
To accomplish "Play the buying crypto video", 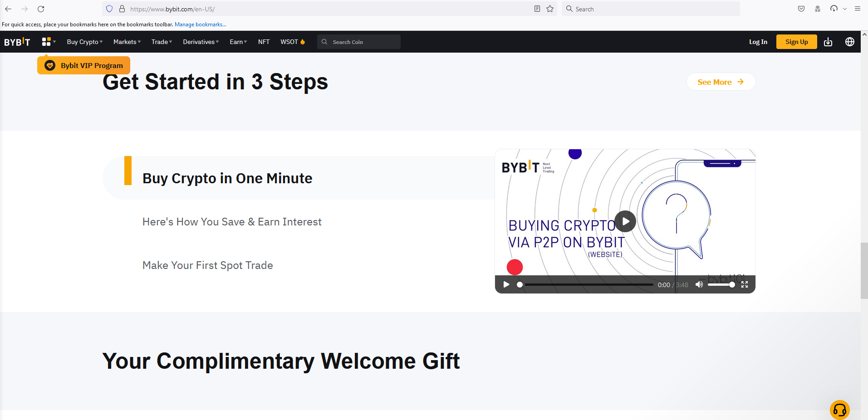I will 625,221.
